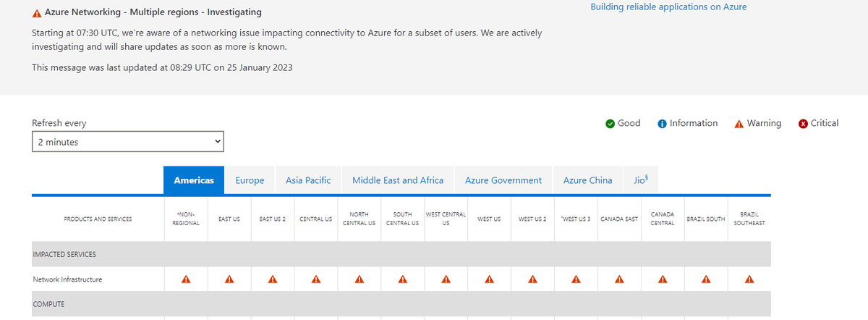Screen dimensions: 868x320
Task: Open the Middle East and Africa tab
Action: pyautogui.click(x=398, y=180)
